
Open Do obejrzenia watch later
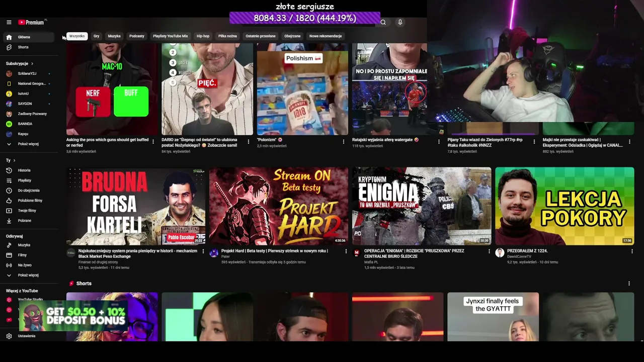tap(29, 191)
